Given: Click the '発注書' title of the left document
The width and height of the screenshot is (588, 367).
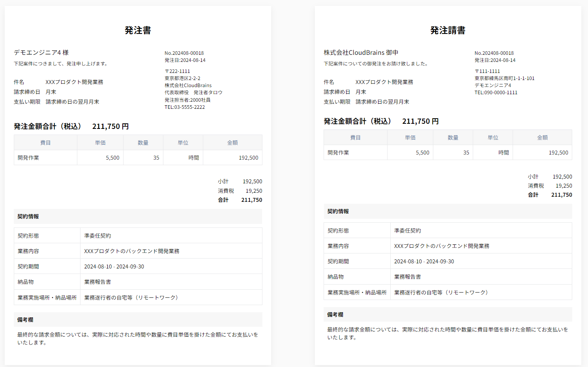Looking at the screenshot, I should tap(138, 30).
